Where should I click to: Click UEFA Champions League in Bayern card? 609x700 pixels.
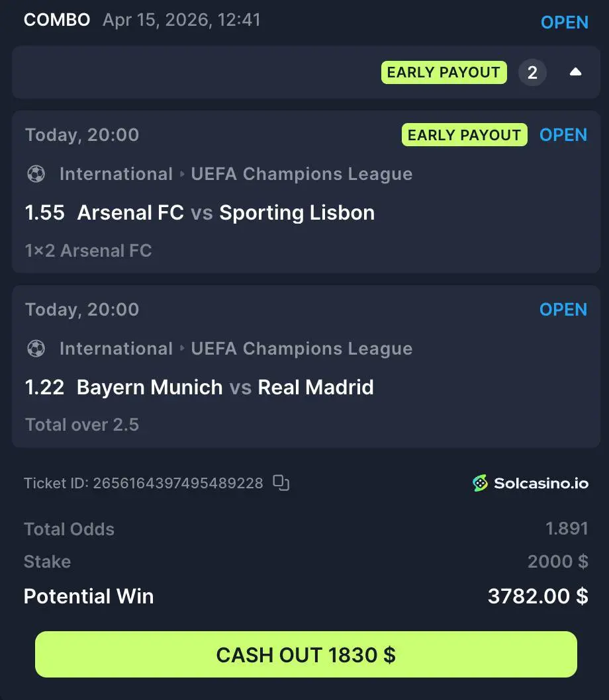point(302,348)
